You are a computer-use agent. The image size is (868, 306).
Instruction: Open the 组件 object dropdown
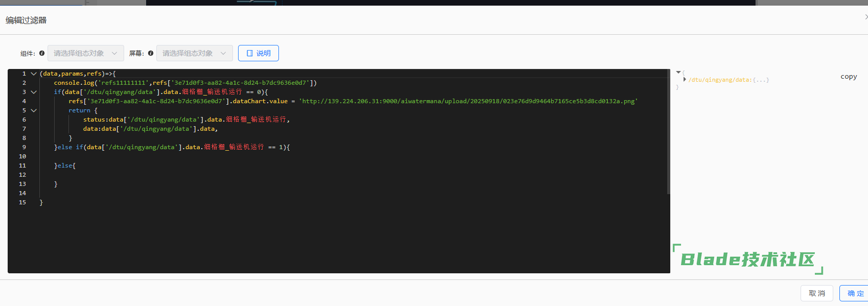point(85,53)
